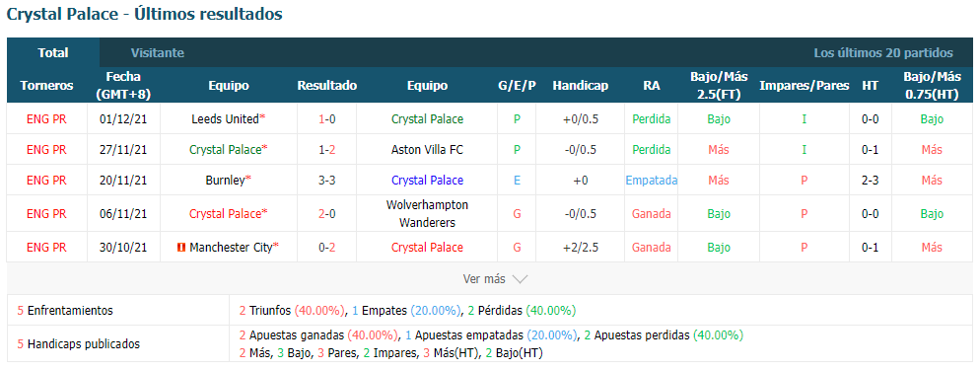Click the Resultado column header
The height and width of the screenshot is (370, 980).
click(327, 86)
